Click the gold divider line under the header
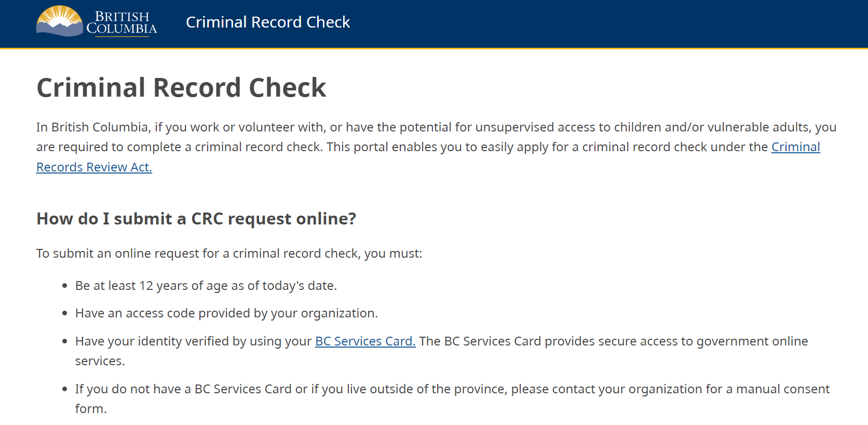The height and width of the screenshot is (425, 868). [x=434, y=48]
